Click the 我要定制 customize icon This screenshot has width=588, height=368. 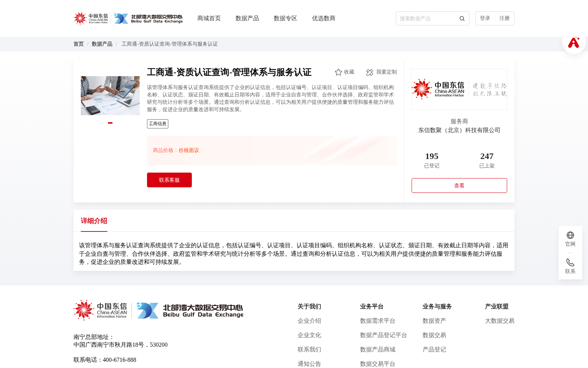click(x=370, y=72)
